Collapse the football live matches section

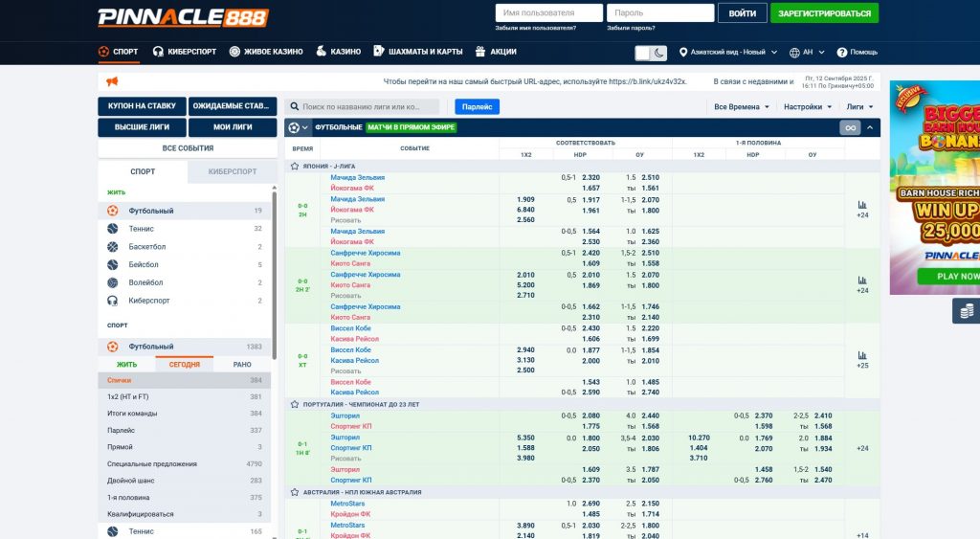click(870, 127)
